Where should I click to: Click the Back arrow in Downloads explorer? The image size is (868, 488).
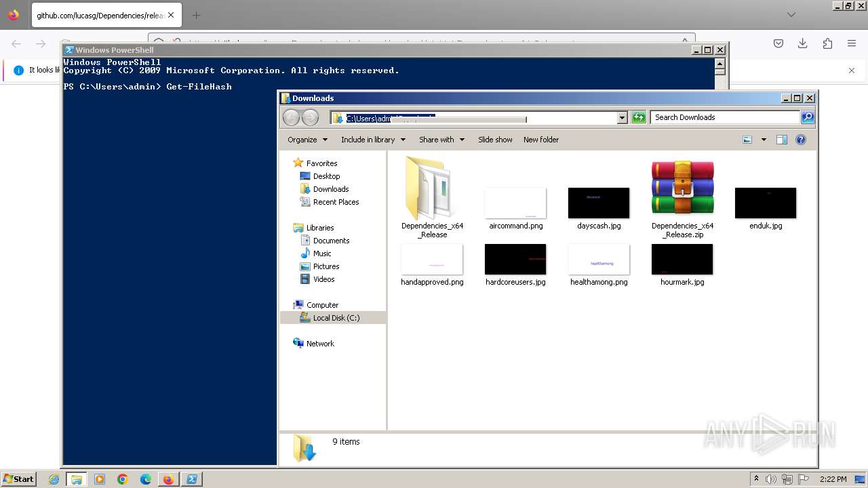(x=291, y=117)
